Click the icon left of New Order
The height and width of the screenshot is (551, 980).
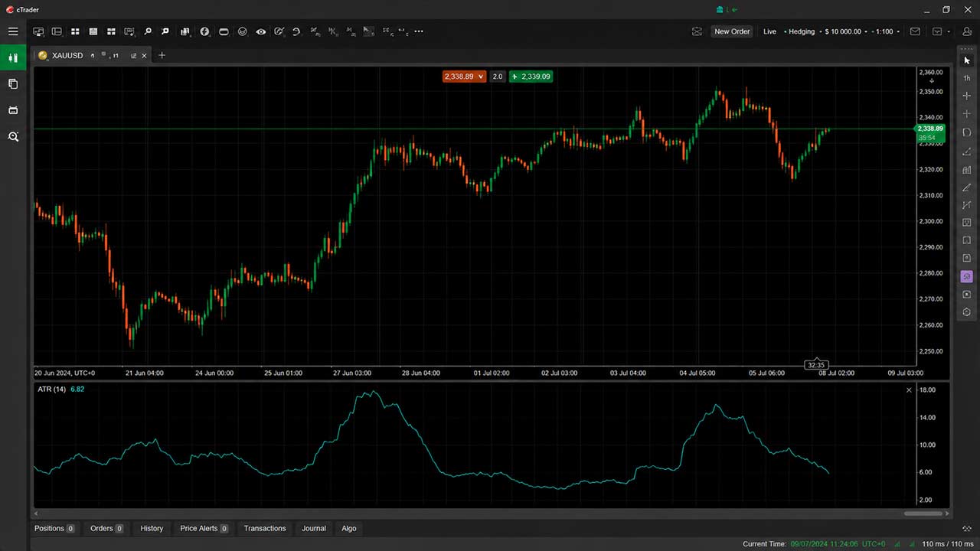pos(697,31)
